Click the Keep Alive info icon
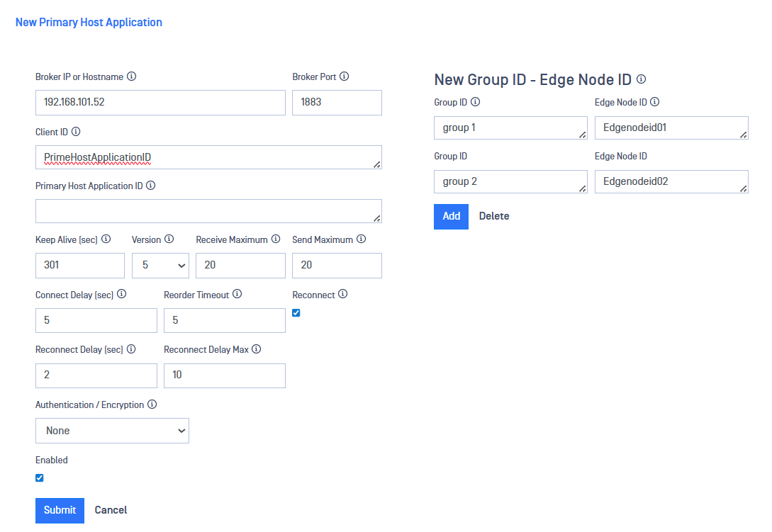The height and width of the screenshot is (532, 772). click(106, 239)
